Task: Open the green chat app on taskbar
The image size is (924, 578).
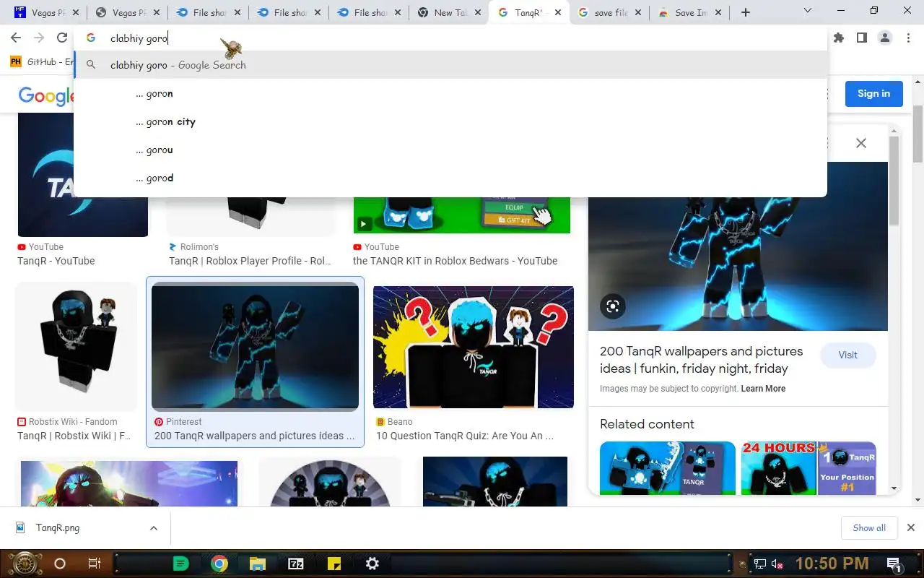Action: point(181,564)
